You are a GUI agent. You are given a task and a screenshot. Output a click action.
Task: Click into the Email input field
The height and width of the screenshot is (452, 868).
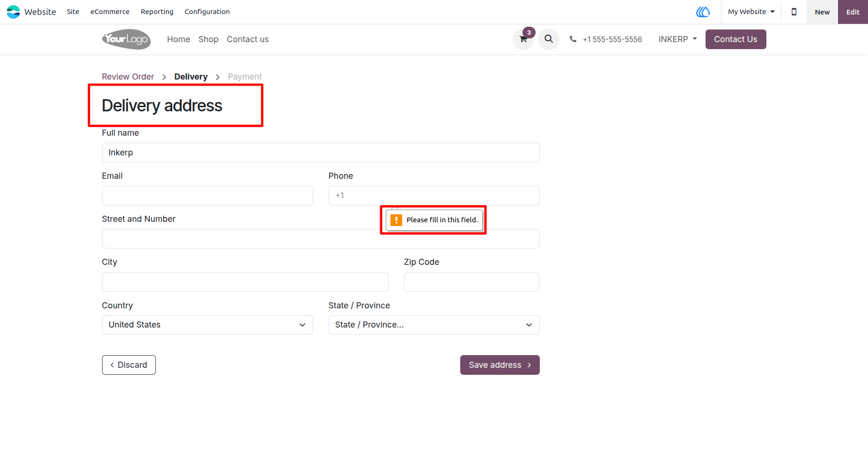[x=207, y=196]
